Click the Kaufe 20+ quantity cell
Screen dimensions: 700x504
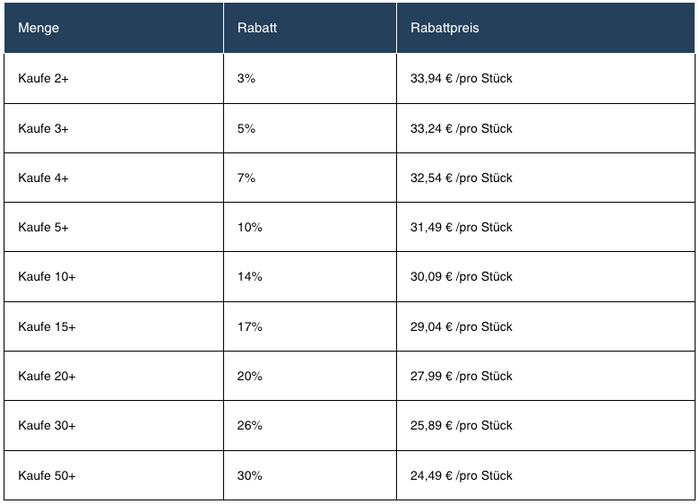47,376
